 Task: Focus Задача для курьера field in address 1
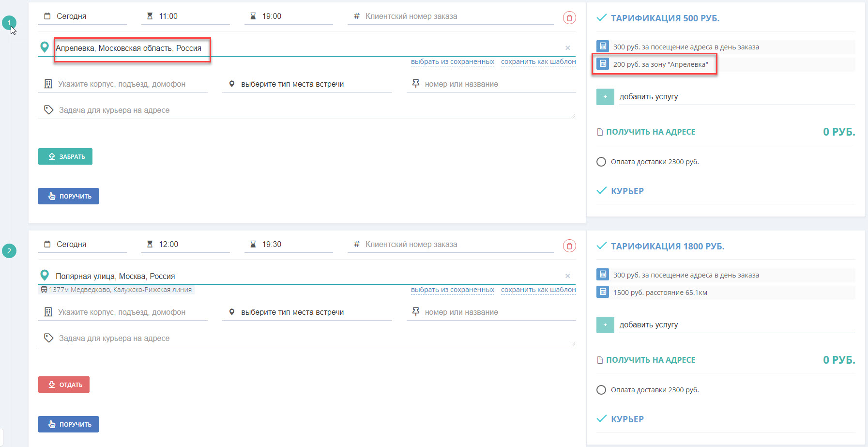(307, 110)
